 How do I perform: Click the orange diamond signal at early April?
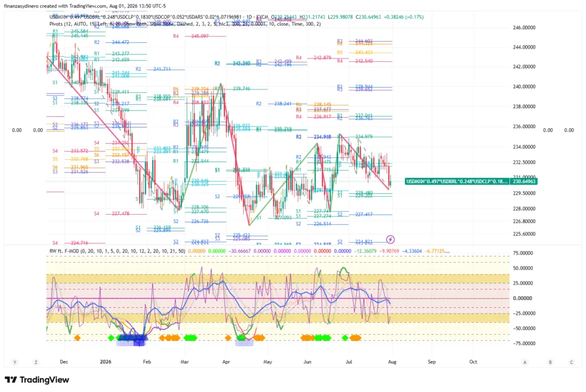click(x=228, y=338)
